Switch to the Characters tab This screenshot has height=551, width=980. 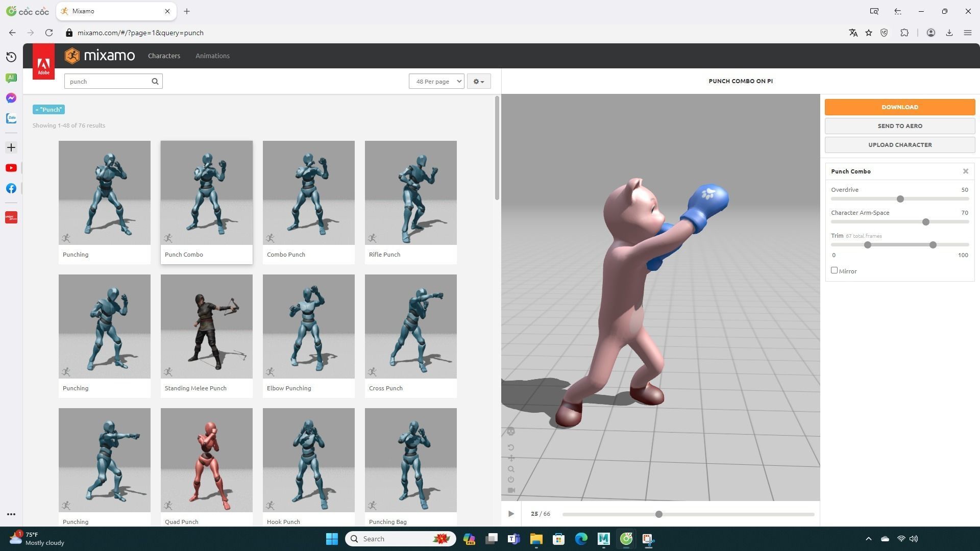click(164, 56)
